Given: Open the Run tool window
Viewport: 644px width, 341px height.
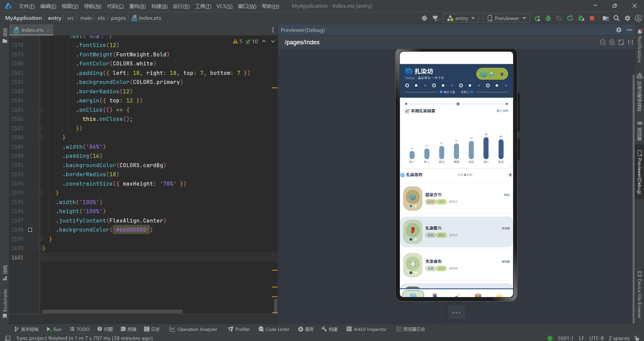Looking at the screenshot, I should [x=54, y=329].
